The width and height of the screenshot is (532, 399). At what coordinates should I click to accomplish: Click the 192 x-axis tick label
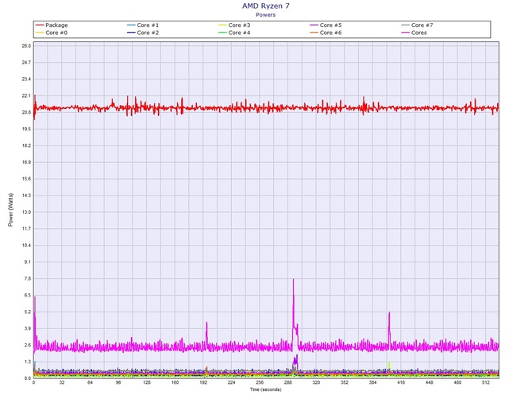pos(203,382)
